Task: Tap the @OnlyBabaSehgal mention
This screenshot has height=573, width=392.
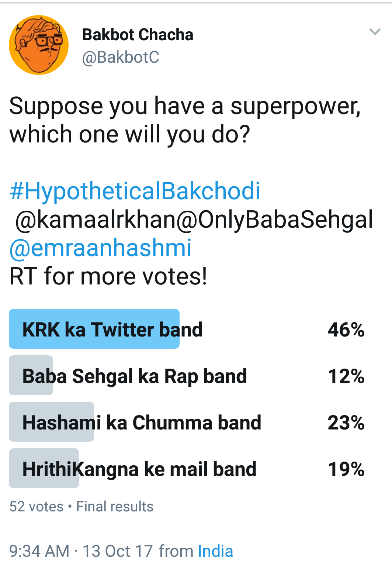Action: tap(275, 219)
